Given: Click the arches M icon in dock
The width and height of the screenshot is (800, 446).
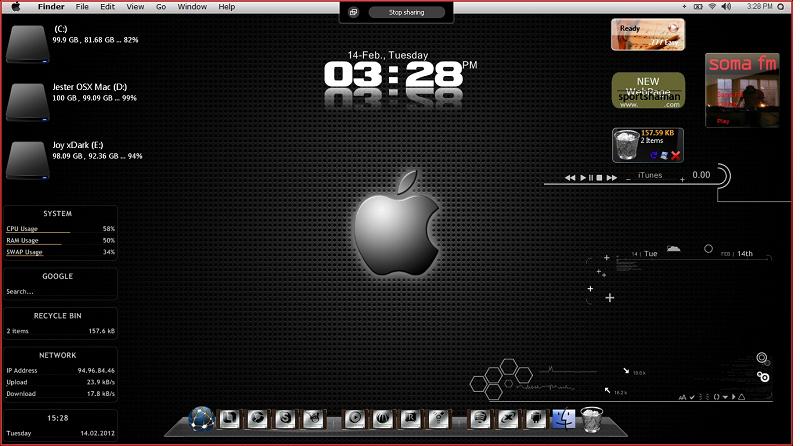Looking at the screenshot, I should (x=383, y=419).
